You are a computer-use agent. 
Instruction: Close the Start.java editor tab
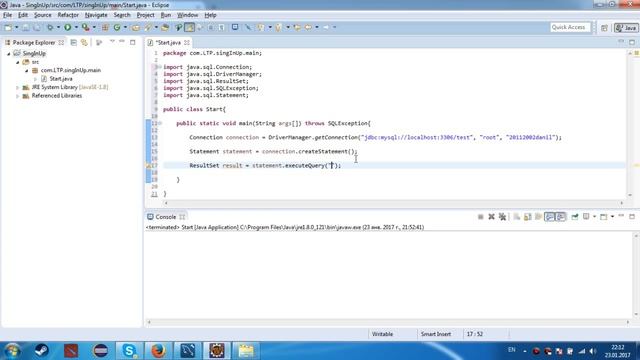187,42
